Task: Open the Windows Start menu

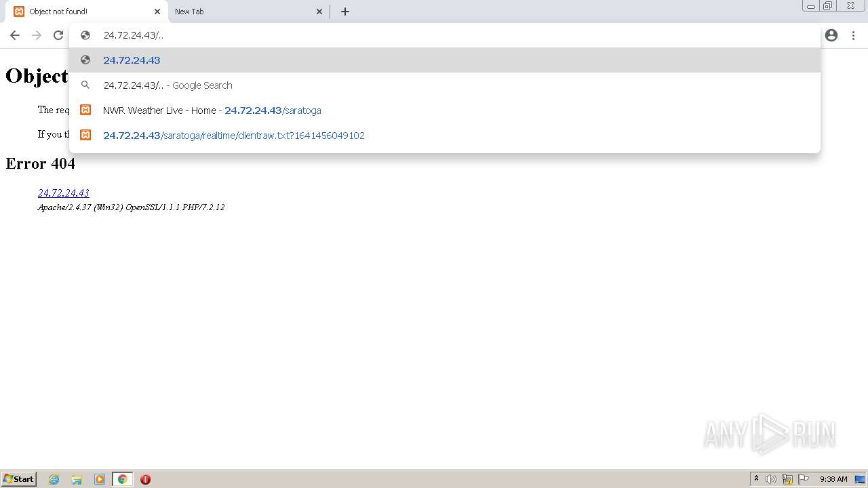Action: [18, 479]
